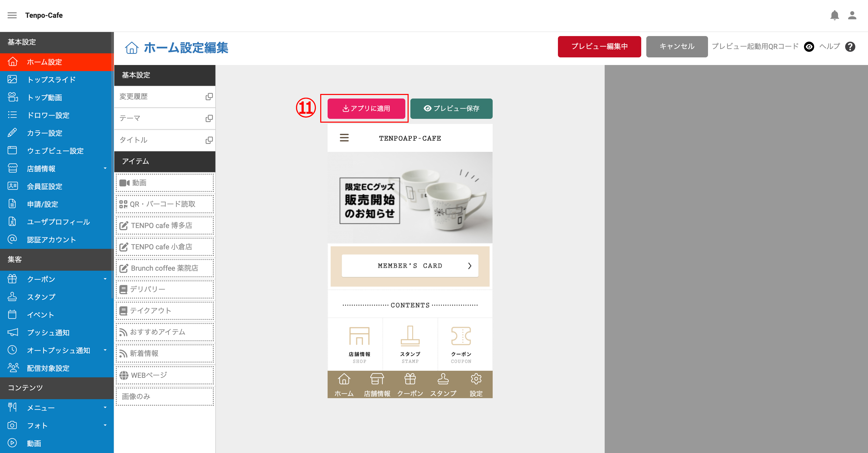Open the 変更履歴 popup icon

click(x=209, y=97)
